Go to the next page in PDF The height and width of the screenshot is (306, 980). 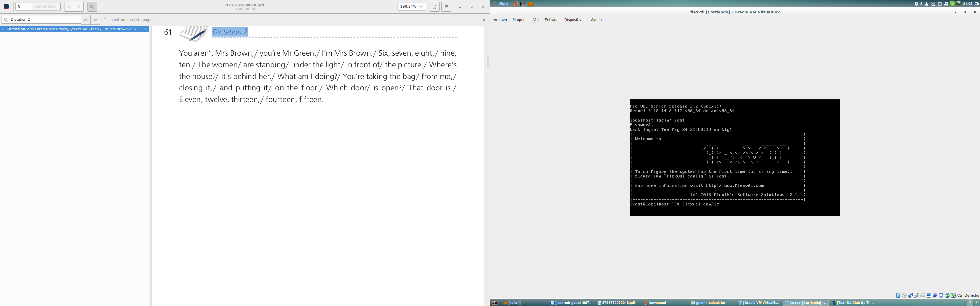coord(79,7)
